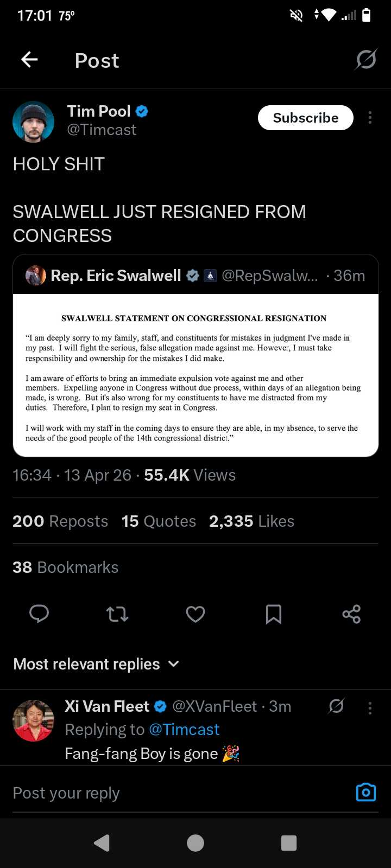The width and height of the screenshot is (391, 868).
Task: Tap the Post your reply field
Action: tap(174, 793)
